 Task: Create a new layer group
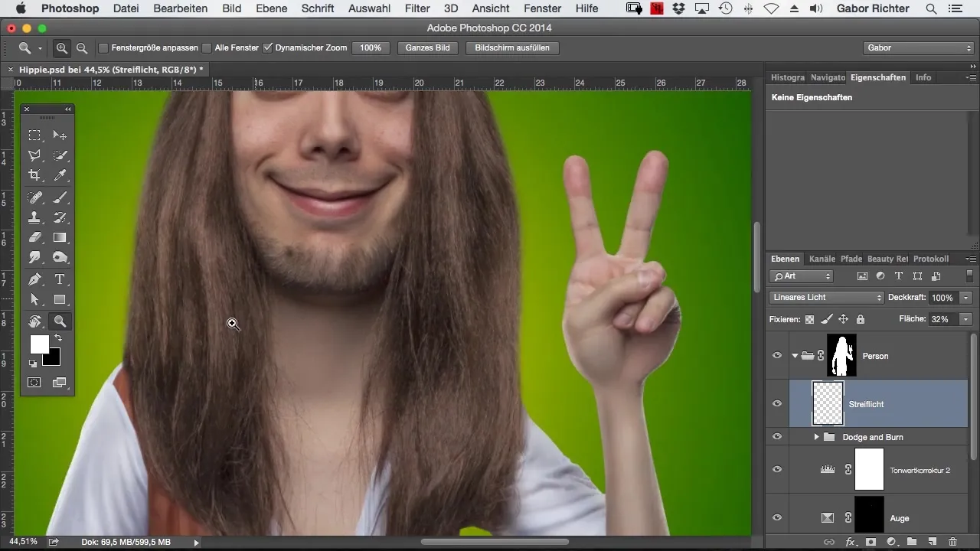coord(912,542)
